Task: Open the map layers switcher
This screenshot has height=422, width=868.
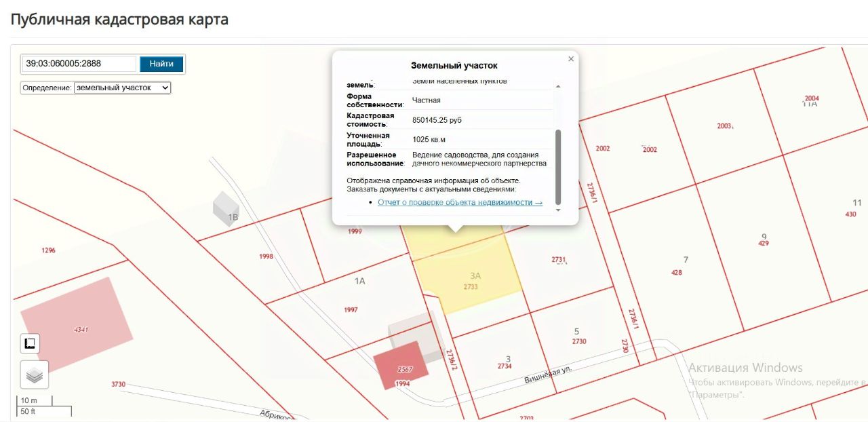Action: point(35,375)
